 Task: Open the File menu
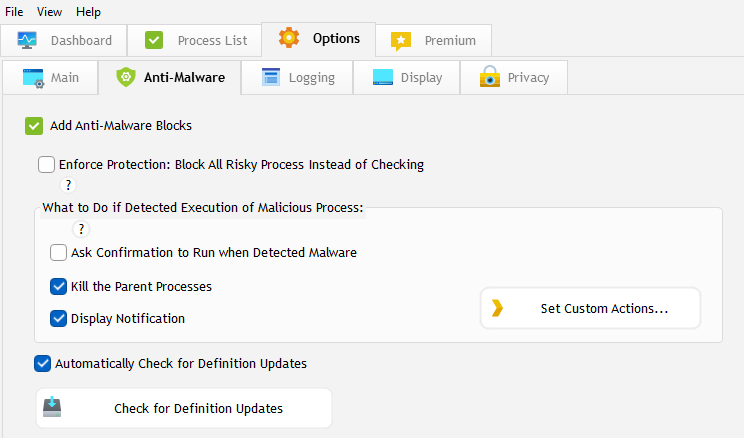pos(14,11)
